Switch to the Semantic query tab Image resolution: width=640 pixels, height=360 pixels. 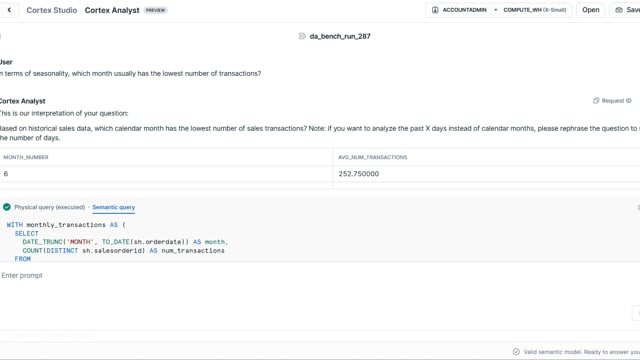tap(113, 207)
